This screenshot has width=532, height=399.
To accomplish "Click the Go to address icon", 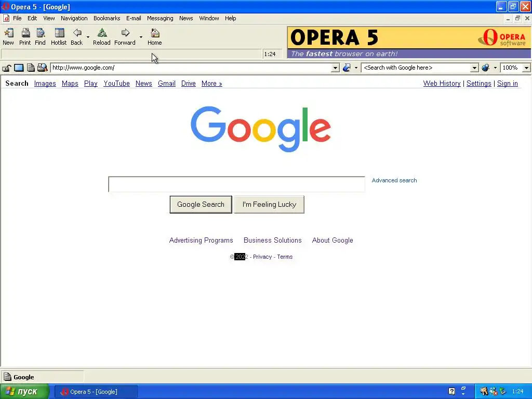I will (347, 68).
